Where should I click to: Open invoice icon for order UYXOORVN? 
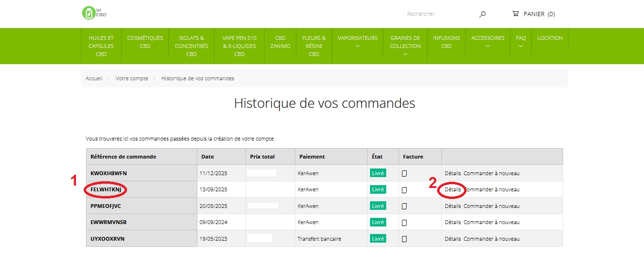[x=404, y=239]
